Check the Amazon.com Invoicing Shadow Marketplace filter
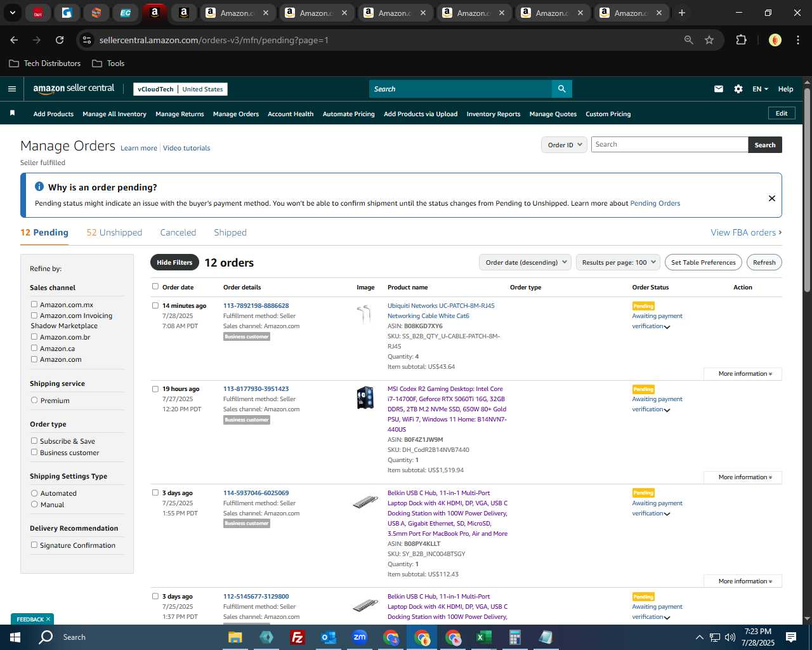 pyautogui.click(x=34, y=315)
